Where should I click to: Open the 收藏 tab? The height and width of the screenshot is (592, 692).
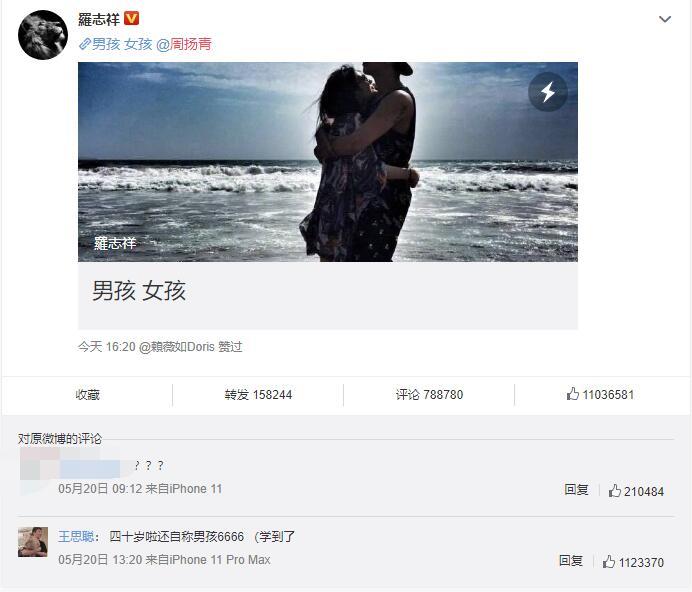pyautogui.click(x=87, y=394)
